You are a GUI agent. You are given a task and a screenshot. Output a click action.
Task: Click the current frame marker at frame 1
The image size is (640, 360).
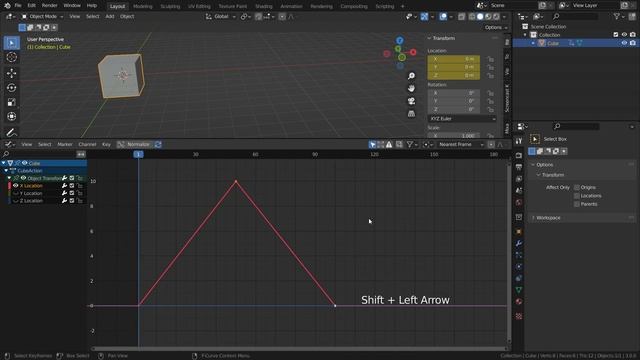coord(138,154)
